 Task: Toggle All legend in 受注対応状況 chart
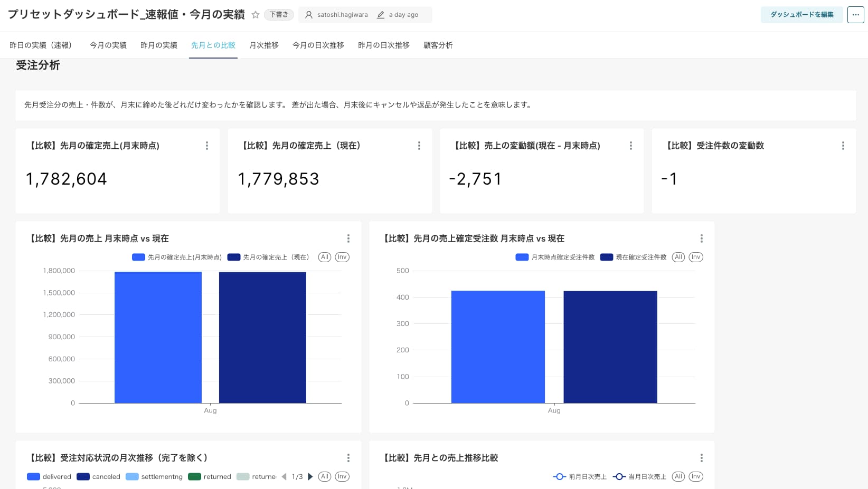325,476
